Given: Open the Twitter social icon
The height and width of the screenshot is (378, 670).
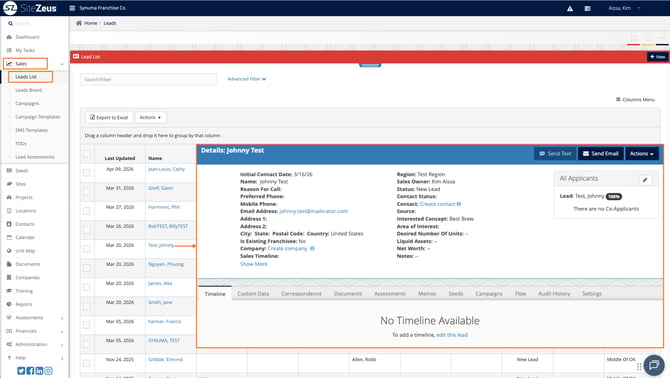Looking at the screenshot, I should [x=21, y=371].
